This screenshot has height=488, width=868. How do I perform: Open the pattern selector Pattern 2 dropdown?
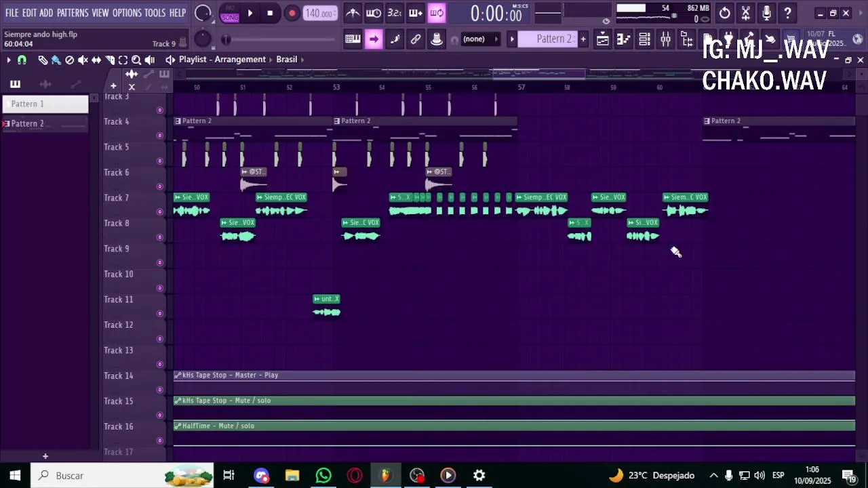(x=548, y=39)
